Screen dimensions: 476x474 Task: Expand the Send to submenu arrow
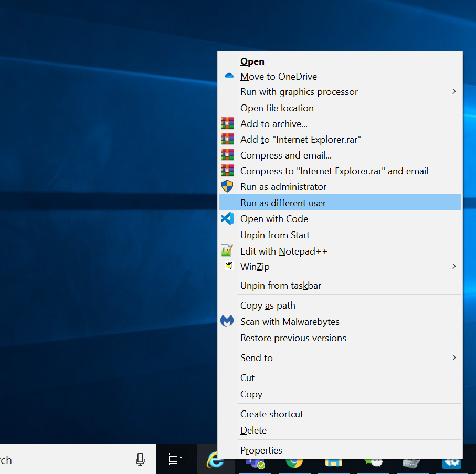pyautogui.click(x=453, y=357)
